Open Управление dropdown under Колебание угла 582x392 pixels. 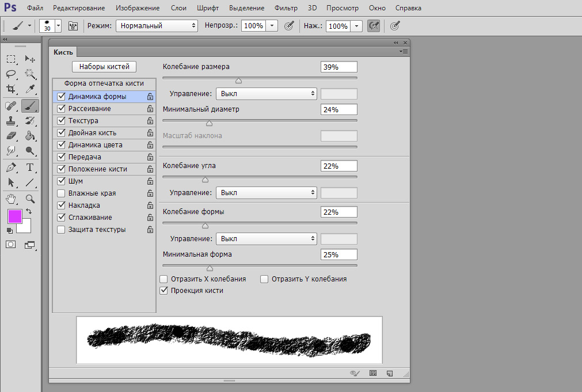tap(267, 193)
